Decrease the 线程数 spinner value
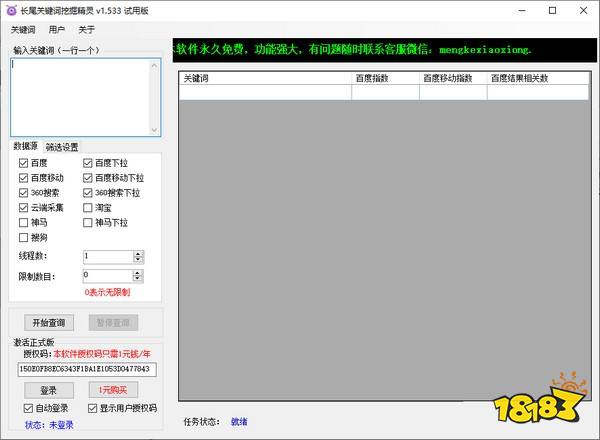This screenshot has height=440, width=600. 138,260
